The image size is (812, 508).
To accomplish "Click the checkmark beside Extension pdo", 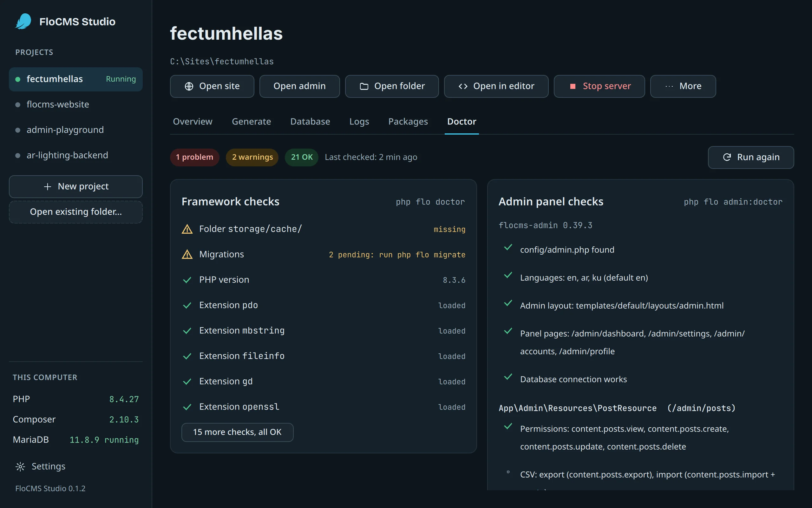I will 187,305.
